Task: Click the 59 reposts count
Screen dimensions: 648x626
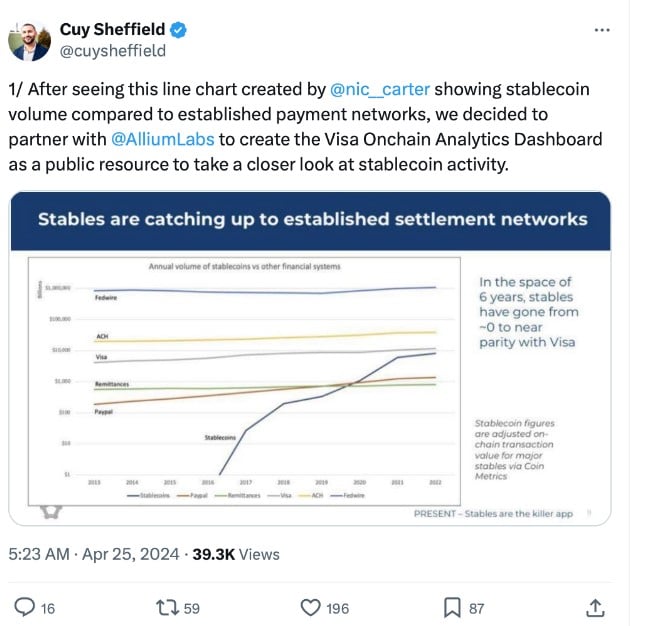Action: point(189,608)
